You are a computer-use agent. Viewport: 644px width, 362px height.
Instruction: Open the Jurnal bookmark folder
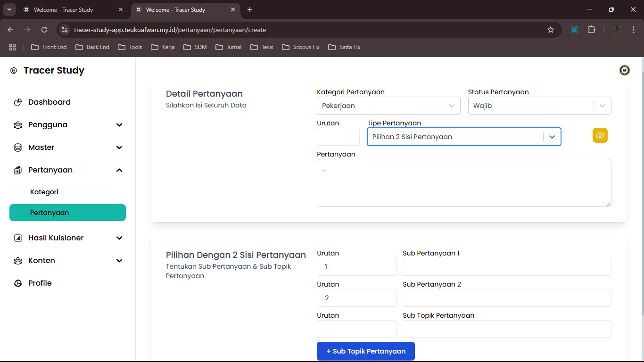click(229, 47)
